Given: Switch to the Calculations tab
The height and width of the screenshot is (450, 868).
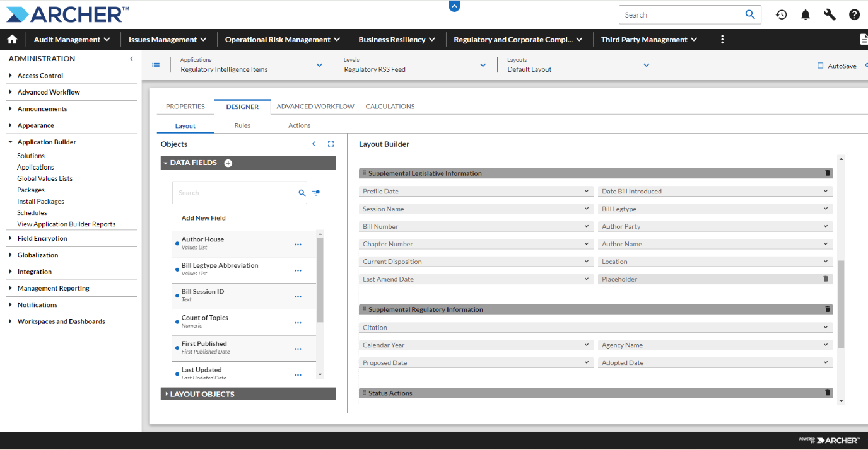Looking at the screenshot, I should (x=390, y=107).
